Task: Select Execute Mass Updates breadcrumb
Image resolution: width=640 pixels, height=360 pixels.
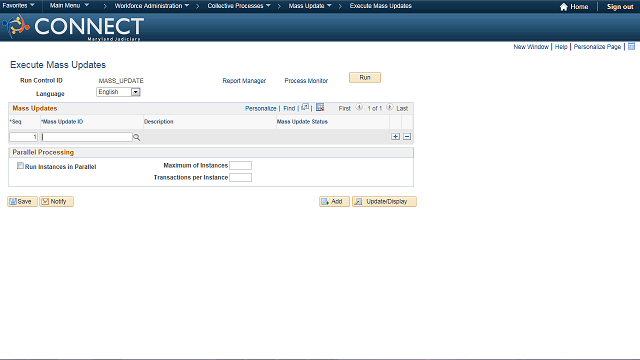Action: (380, 6)
